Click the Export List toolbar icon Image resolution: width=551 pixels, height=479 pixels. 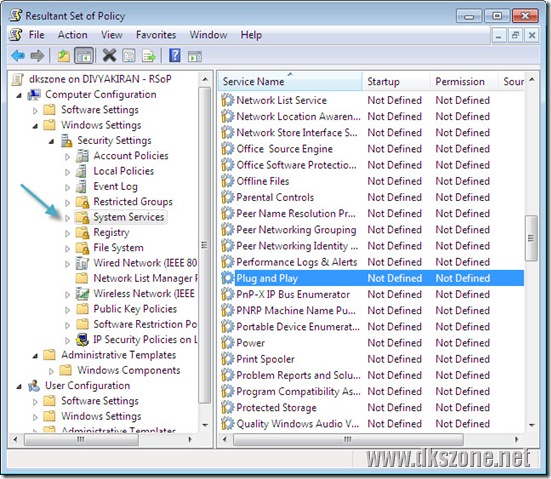tap(149, 56)
